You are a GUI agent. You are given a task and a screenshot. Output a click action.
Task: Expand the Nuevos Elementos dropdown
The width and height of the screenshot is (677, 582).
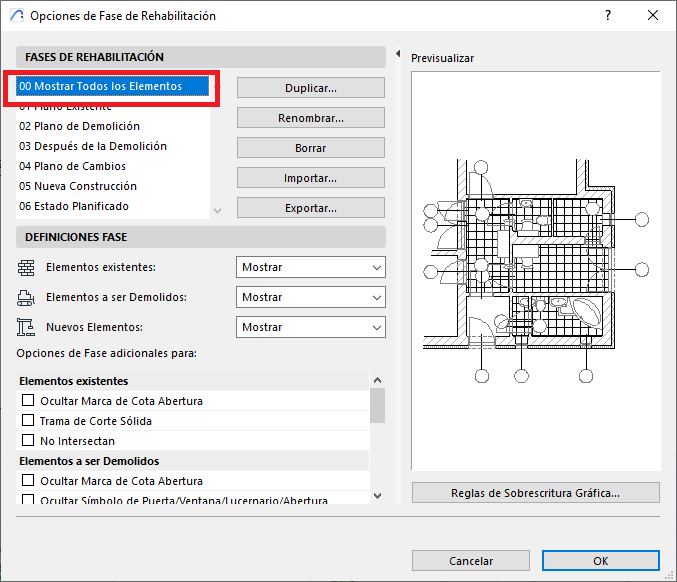coord(311,327)
